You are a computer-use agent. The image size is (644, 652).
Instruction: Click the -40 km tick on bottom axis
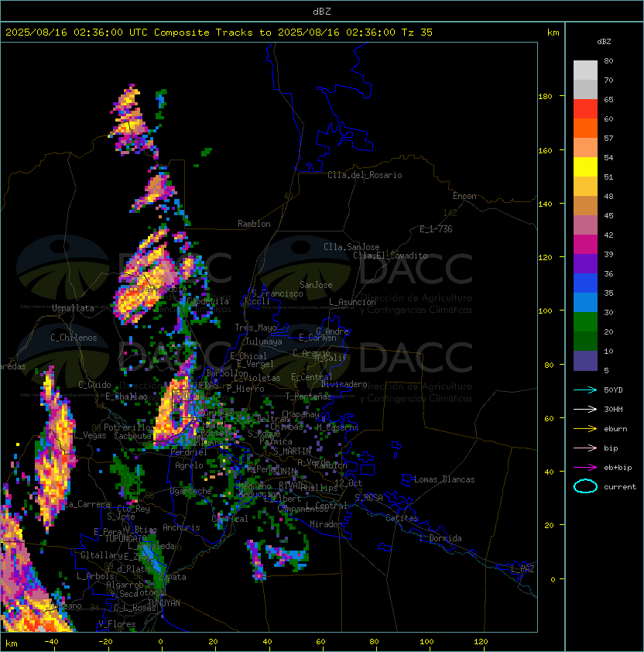51,642
